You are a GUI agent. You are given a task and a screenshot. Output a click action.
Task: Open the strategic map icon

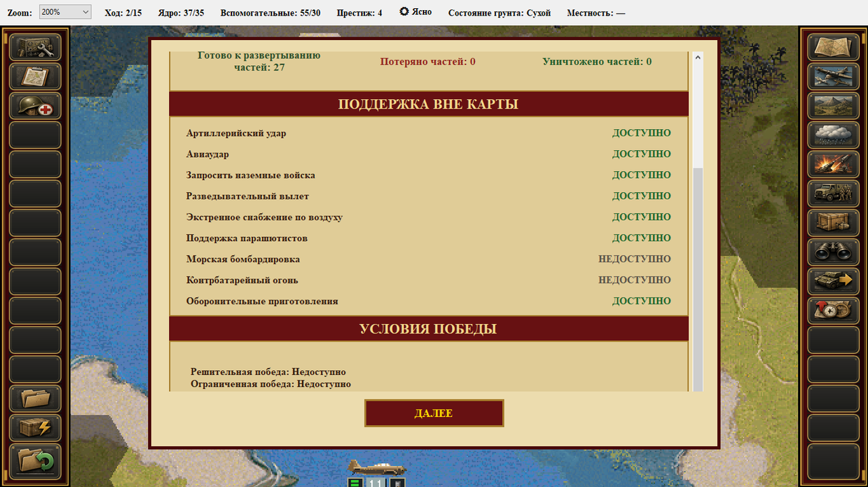pyautogui.click(x=833, y=48)
